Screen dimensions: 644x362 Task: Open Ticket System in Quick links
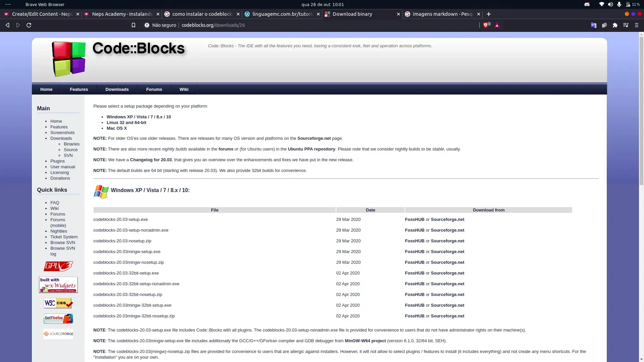click(64, 237)
